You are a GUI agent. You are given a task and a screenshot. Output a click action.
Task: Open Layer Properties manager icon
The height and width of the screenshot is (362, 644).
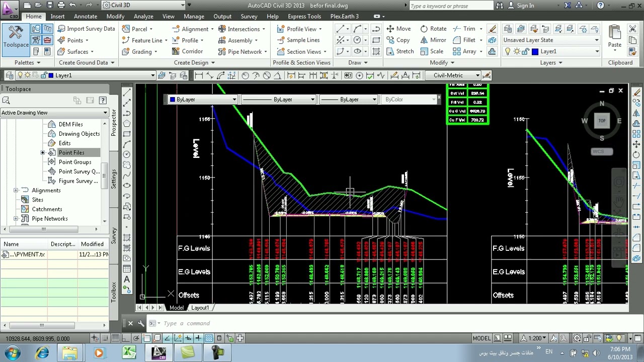tap(508, 29)
